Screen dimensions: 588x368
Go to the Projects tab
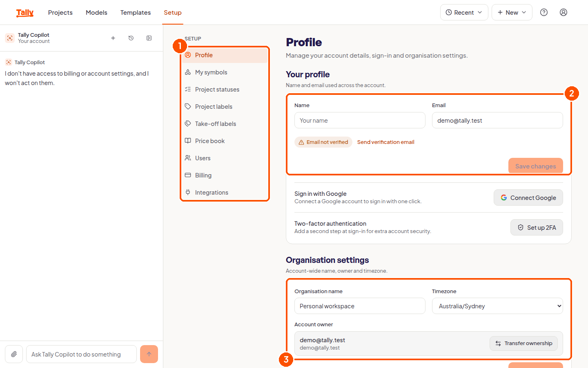[x=60, y=13]
